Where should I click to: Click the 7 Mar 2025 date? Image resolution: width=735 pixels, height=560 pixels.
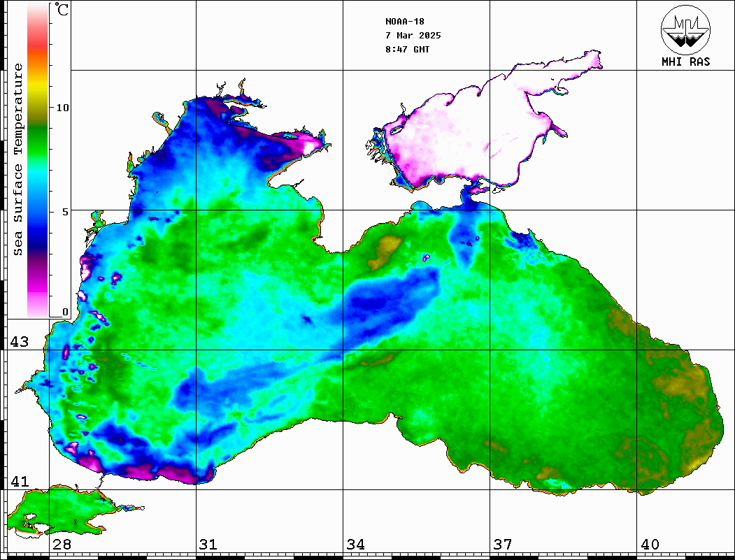413,36
